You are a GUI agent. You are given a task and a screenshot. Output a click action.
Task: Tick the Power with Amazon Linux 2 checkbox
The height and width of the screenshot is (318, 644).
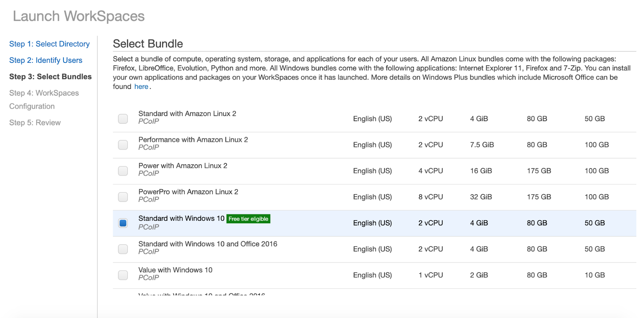pos(123,171)
